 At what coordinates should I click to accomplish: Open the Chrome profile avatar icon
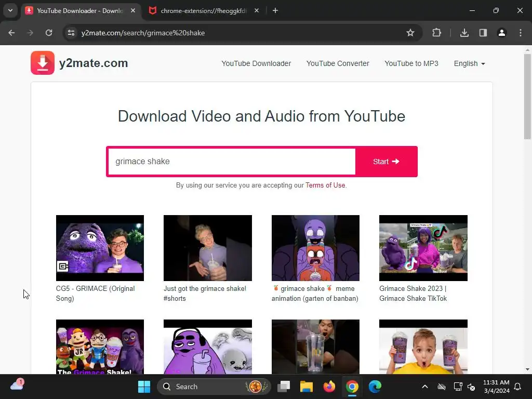click(x=501, y=33)
